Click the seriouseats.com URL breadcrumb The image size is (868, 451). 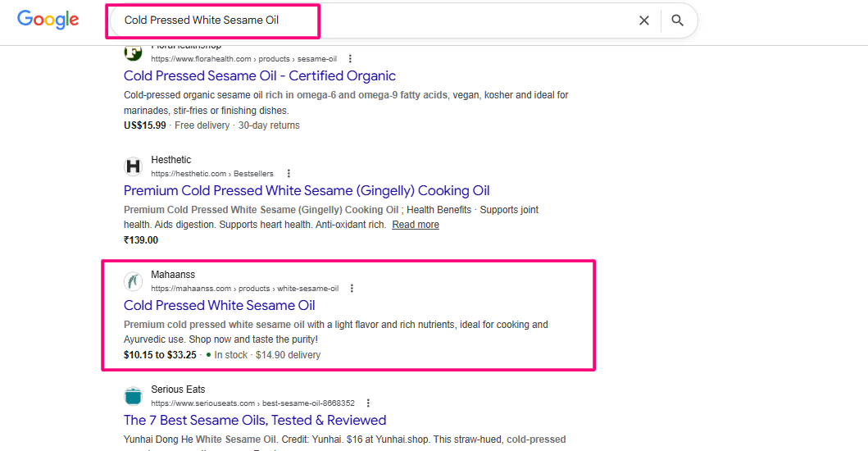(252, 403)
